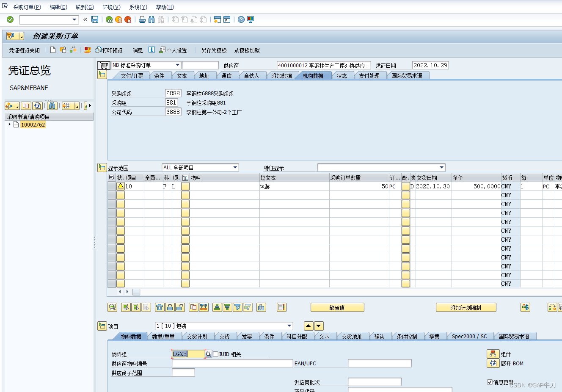562x392 pixels.
Task: Expand the 10002762 purchase requisition node
Action: (9, 124)
